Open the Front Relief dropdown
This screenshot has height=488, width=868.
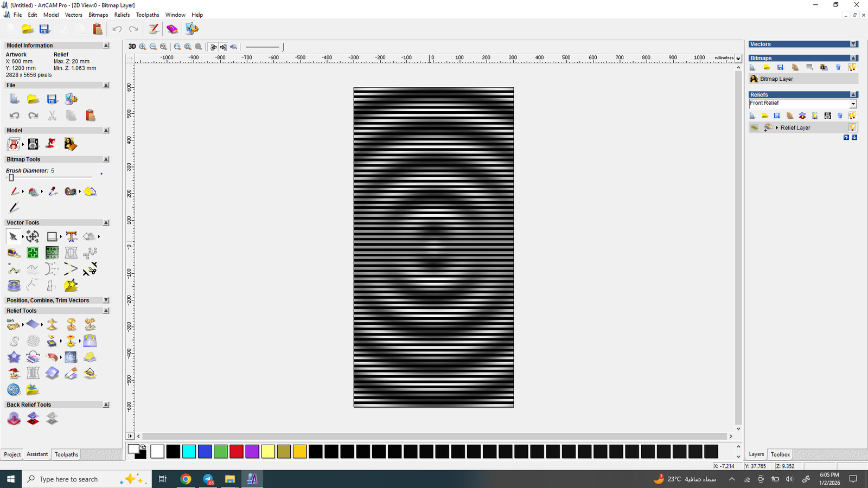tap(853, 104)
